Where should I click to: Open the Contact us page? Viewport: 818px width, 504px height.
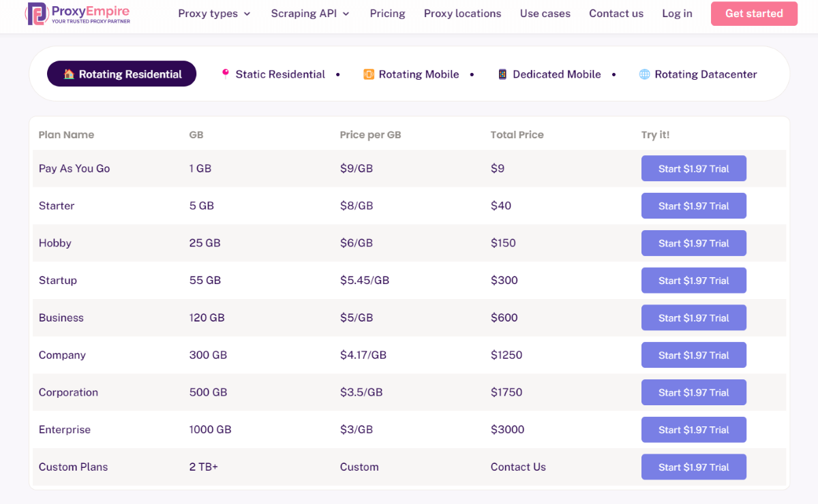[616, 13]
